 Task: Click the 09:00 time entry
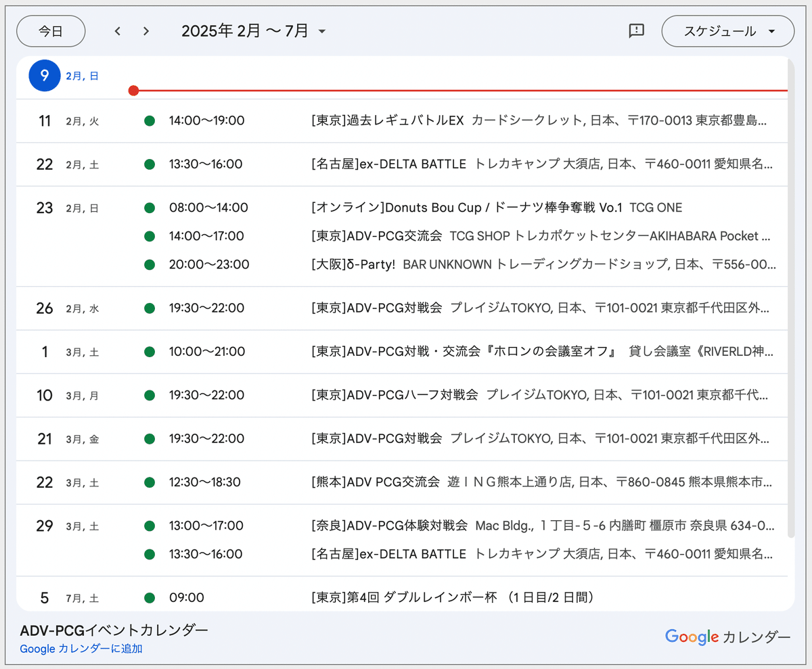187,597
